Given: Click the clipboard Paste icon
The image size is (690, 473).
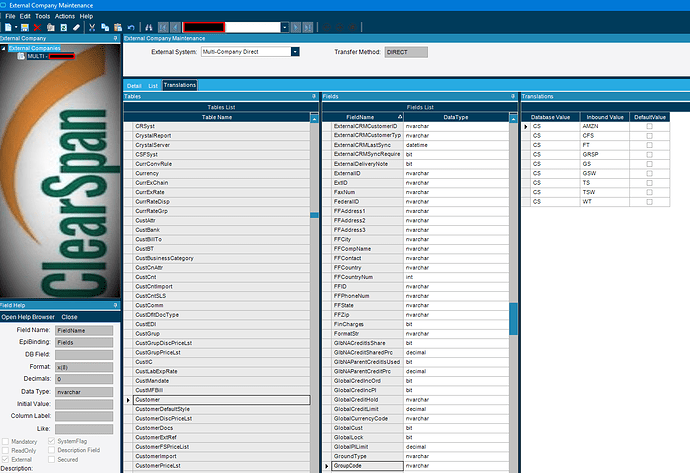Looking at the screenshot, I should pyautogui.click(x=117, y=27).
